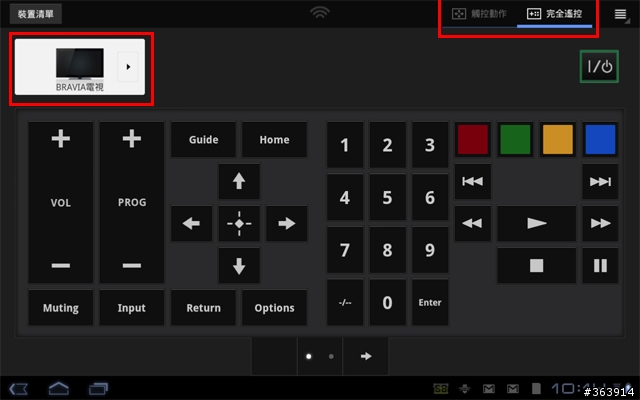Image resolution: width=640 pixels, height=400 pixels.
Task: Tap the up arrow on the D-pad
Action: (239, 181)
